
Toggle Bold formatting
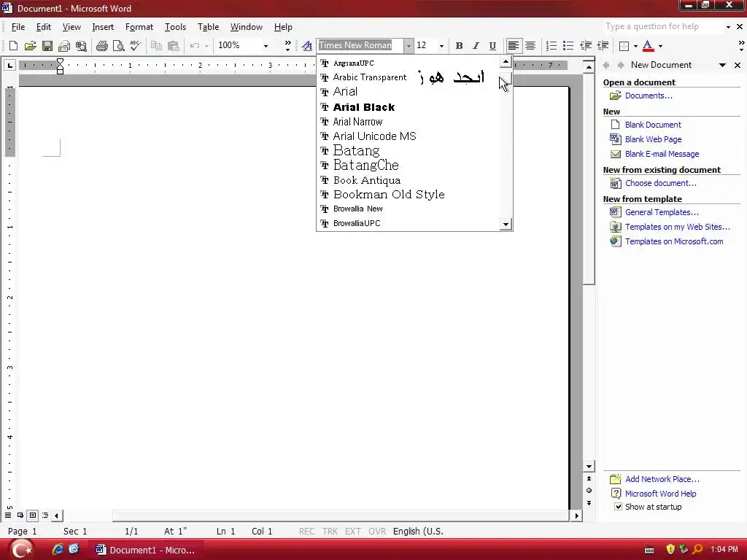point(459,46)
